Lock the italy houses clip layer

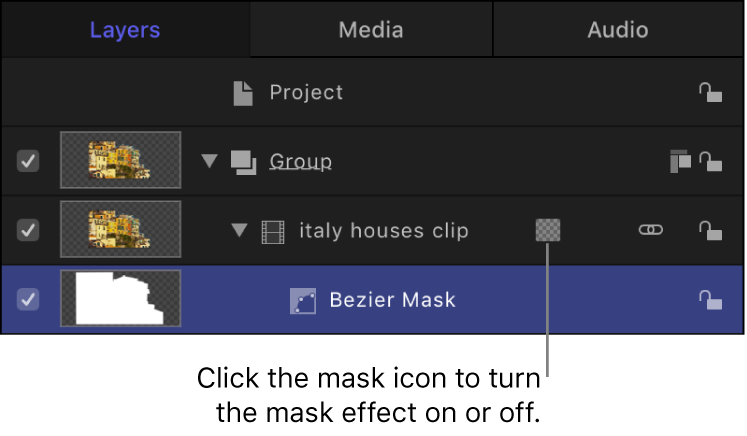(710, 231)
